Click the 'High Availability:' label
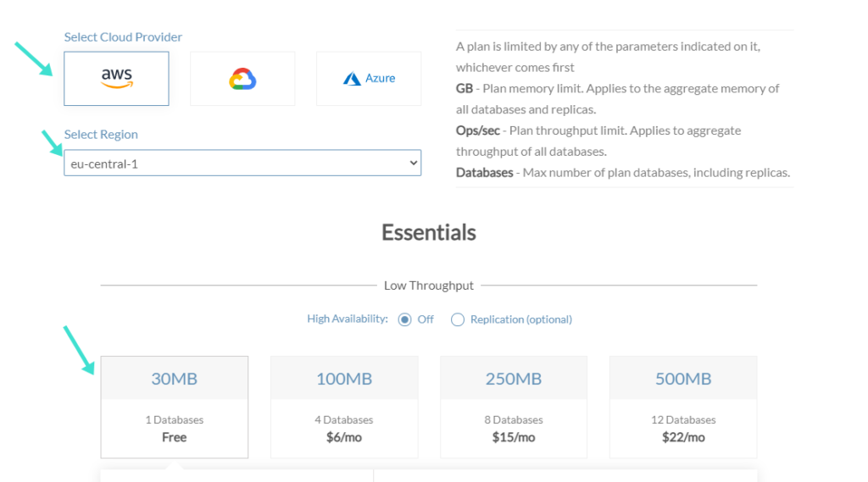 point(347,319)
